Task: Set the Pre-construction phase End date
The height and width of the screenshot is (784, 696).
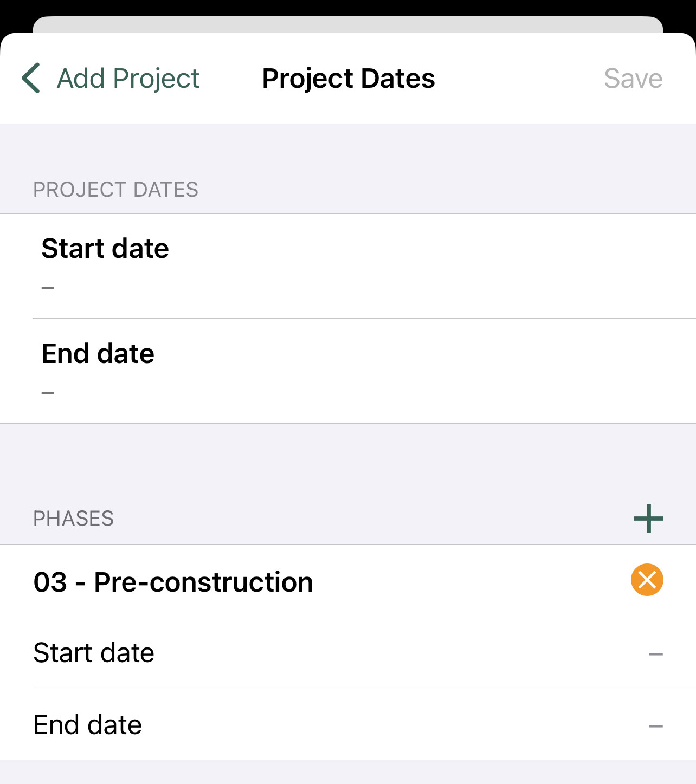Action: click(348, 724)
